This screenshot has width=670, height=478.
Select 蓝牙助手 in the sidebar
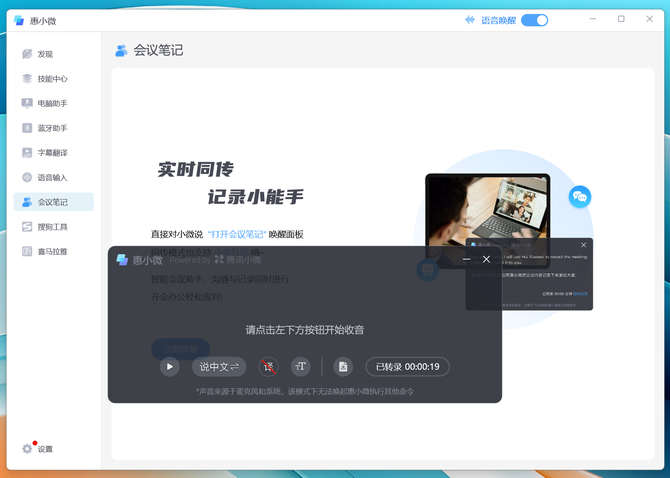[44, 128]
